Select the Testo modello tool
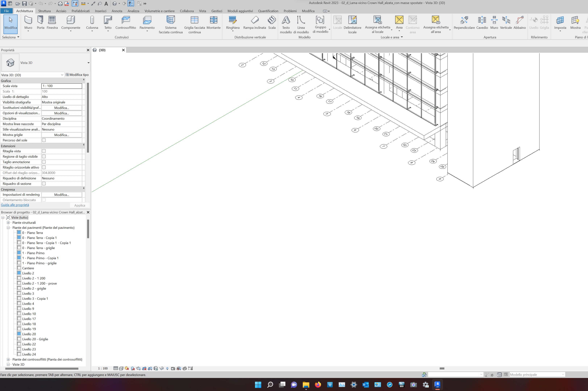Image resolution: width=588 pixels, height=391 pixels. (x=286, y=25)
